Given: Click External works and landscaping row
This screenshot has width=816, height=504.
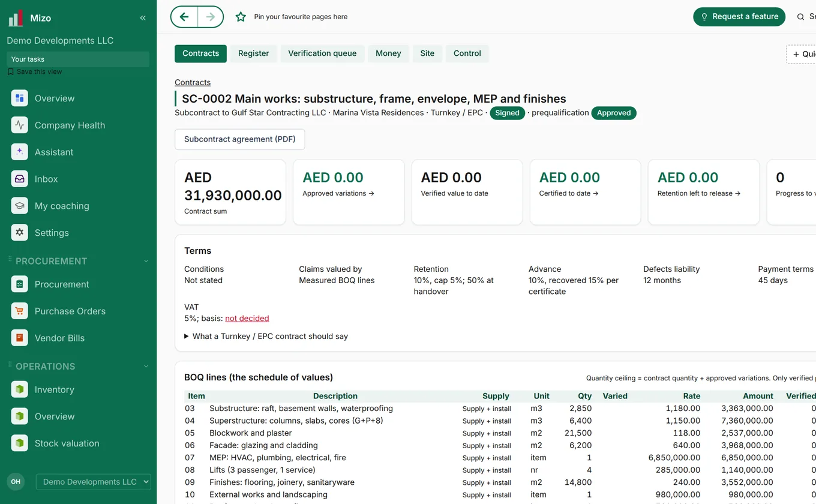Looking at the screenshot, I should [x=500, y=495].
